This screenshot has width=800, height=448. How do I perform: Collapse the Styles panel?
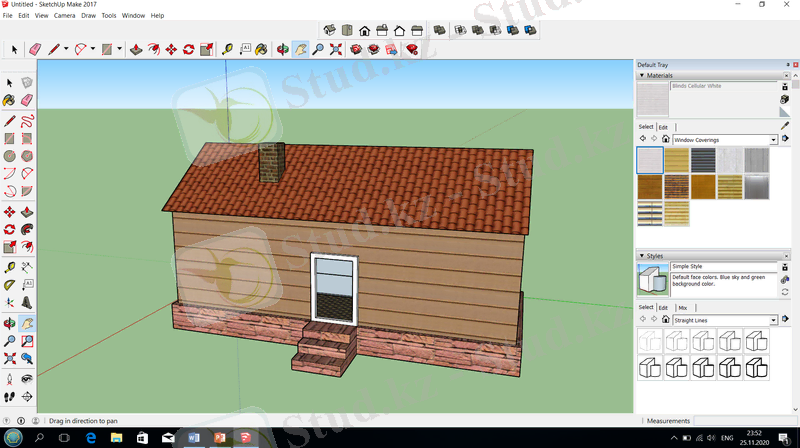coord(641,256)
